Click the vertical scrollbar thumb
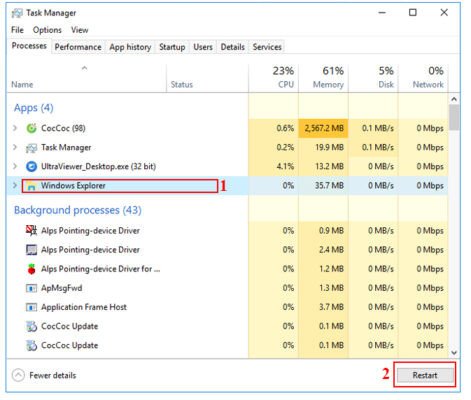The width and height of the screenshot is (471, 400). 454,117
